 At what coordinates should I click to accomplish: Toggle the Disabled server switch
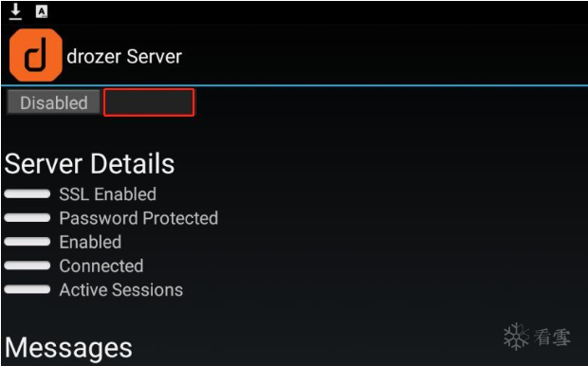click(54, 102)
